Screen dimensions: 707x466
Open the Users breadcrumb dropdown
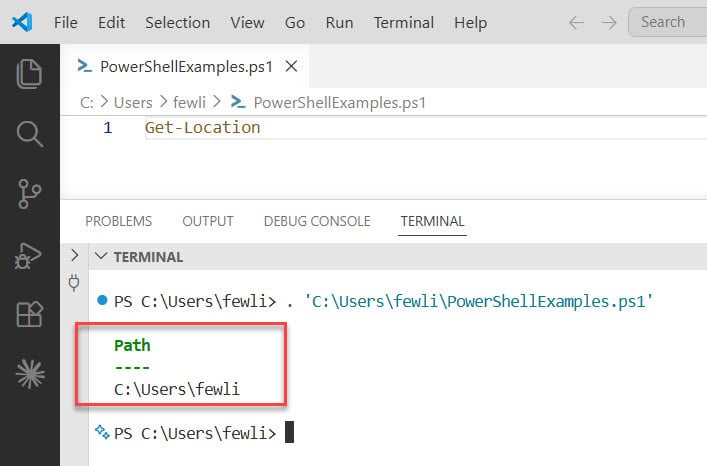click(x=133, y=103)
